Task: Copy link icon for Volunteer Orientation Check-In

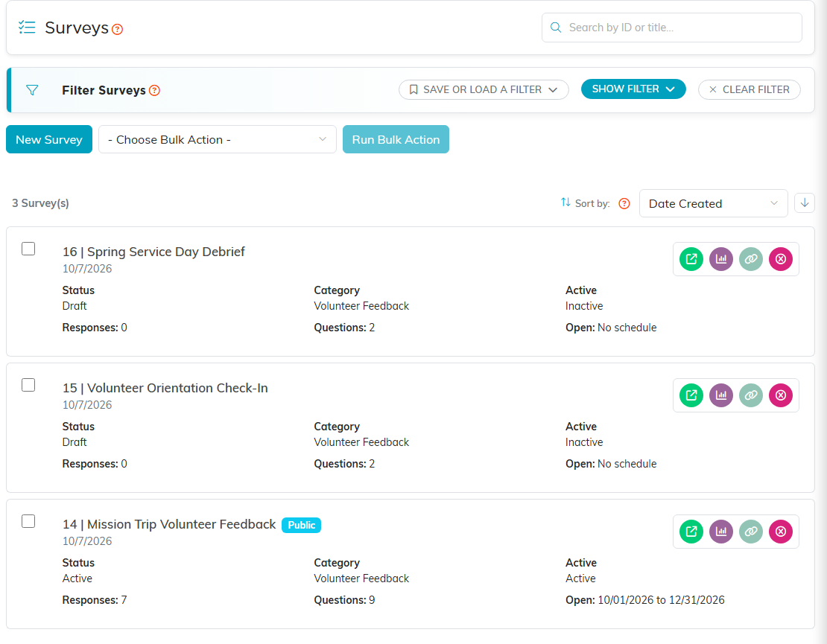Action: pyautogui.click(x=751, y=395)
